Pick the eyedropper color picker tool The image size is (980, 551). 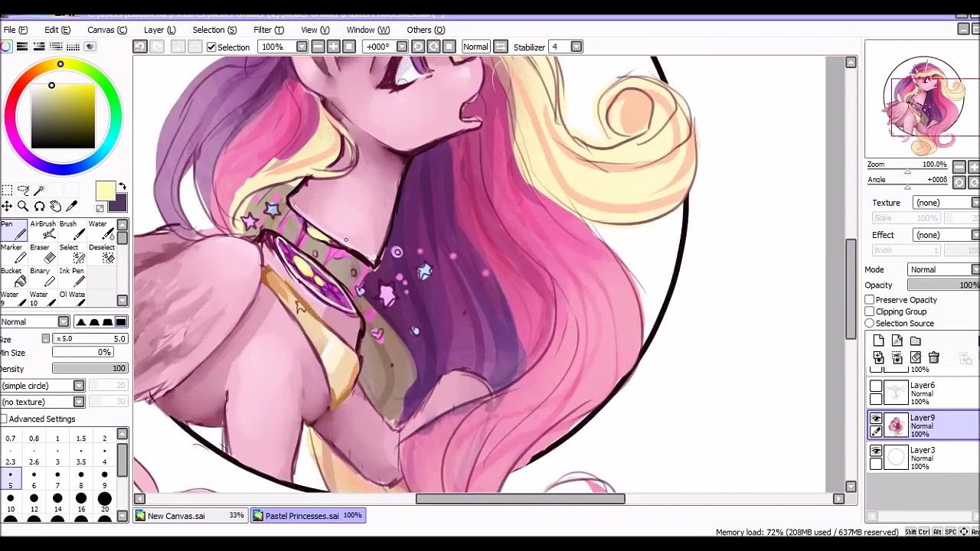[72, 206]
